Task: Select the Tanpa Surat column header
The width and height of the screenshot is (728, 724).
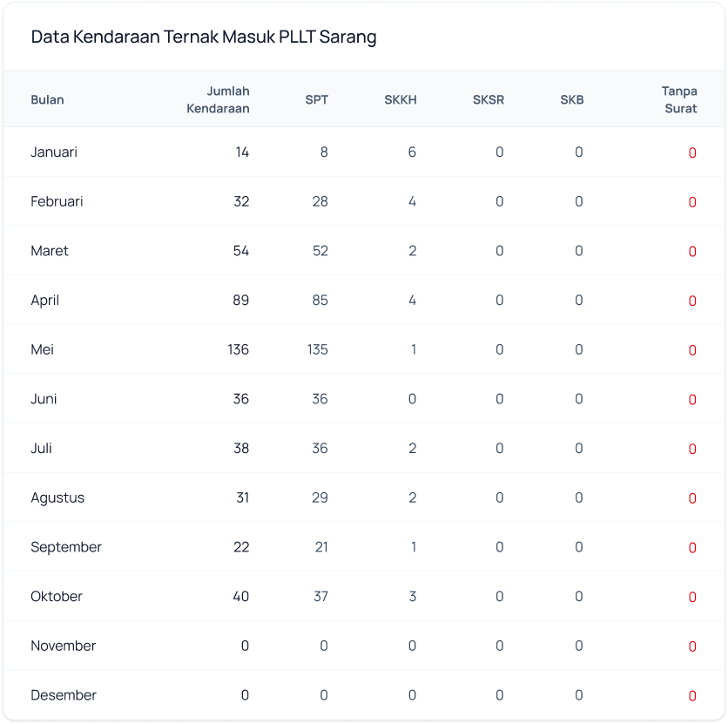Action: tap(679, 99)
